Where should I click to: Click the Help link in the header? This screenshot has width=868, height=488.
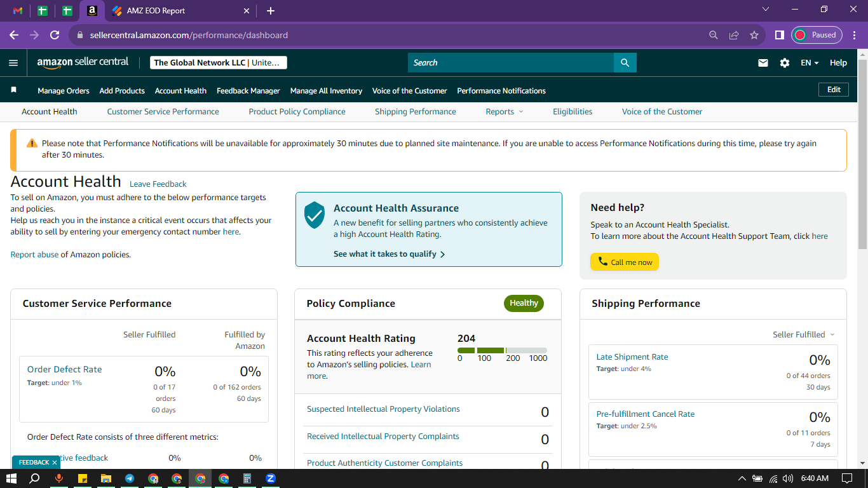point(838,63)
